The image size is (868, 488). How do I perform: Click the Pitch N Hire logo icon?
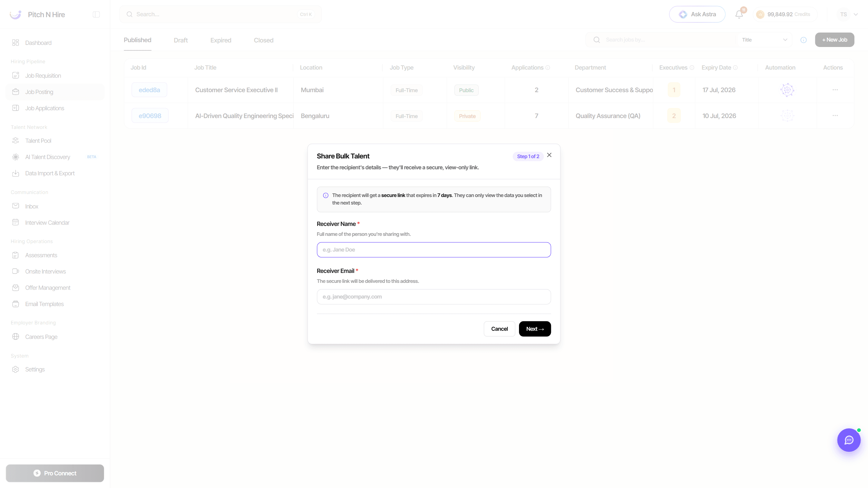(15, 14)
